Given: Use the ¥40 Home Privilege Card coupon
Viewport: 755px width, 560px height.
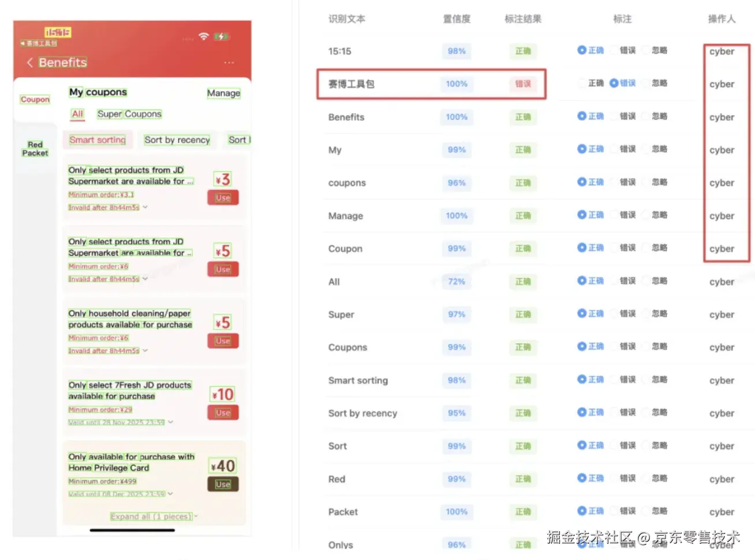Looking at the screenshot, I should tap(223, 484).
